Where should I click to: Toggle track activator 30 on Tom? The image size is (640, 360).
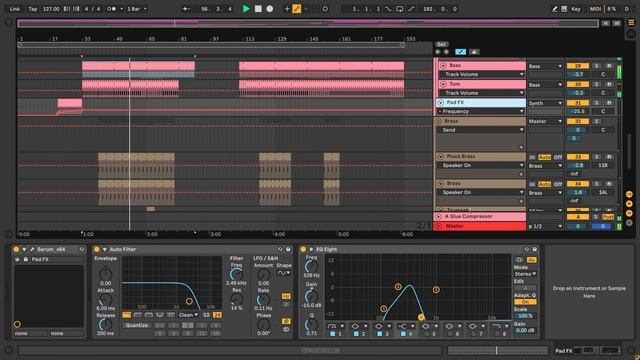tap(578, 84)
